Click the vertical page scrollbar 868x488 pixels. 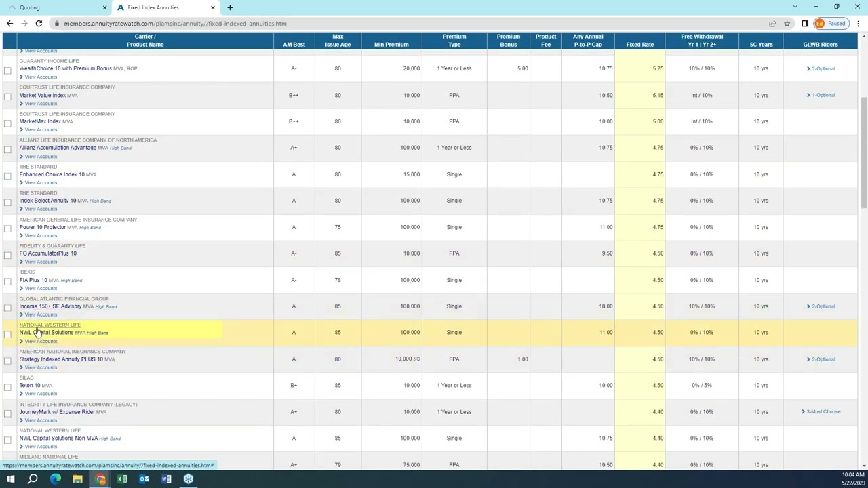click(x=864, y=154)
